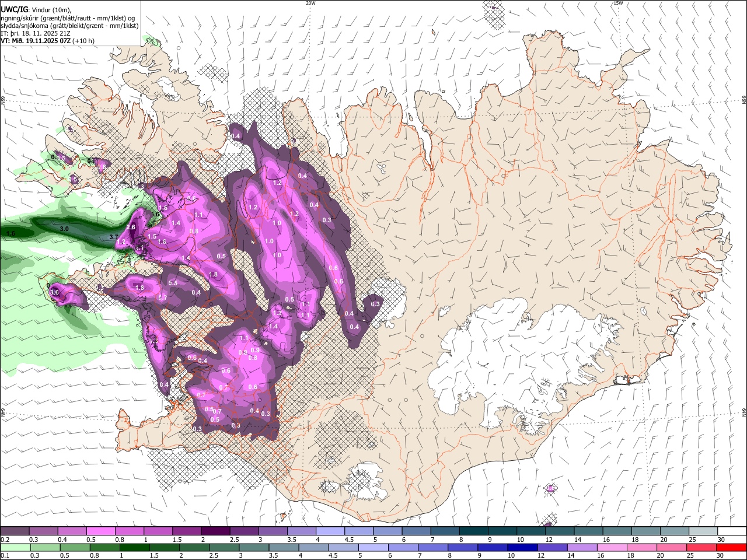Click the '2.6' precipitation value on the map
Image resolution: width=747 pixels, height=560 pixels.
(131, 228)
